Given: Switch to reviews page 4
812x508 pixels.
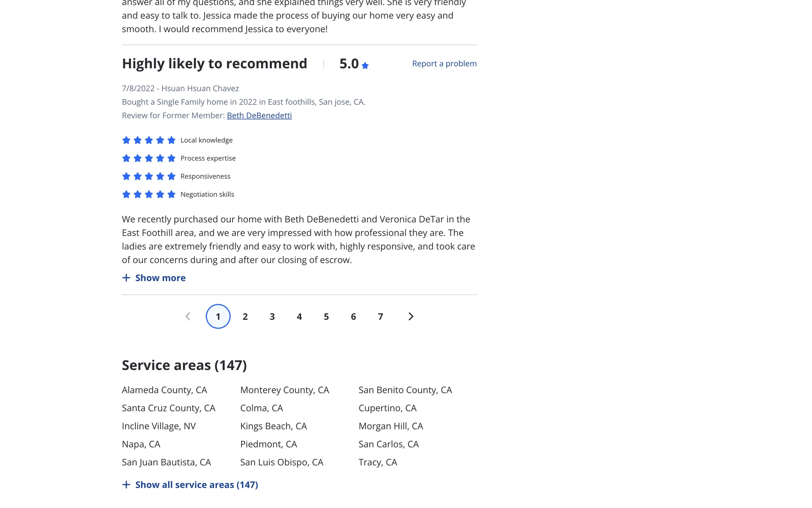Looking at the screenshot, I should point(299,317).
